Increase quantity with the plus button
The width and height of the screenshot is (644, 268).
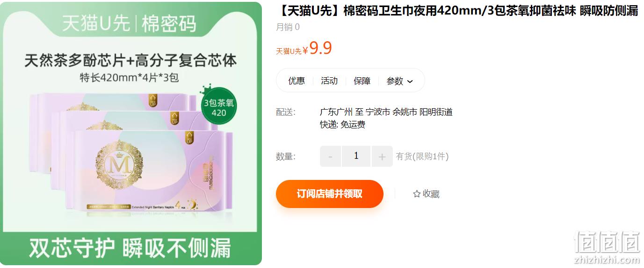382,156
